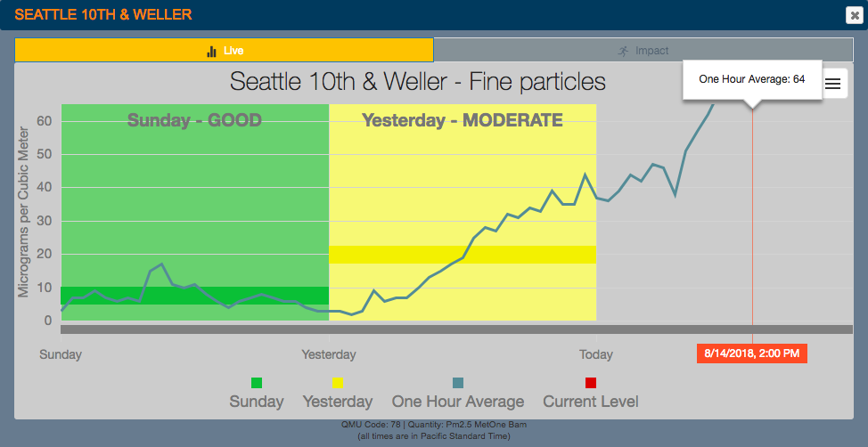This screenshot has width=868, height=447.
Task: Toggle the One Hour Average legend label
Action: 458,402
